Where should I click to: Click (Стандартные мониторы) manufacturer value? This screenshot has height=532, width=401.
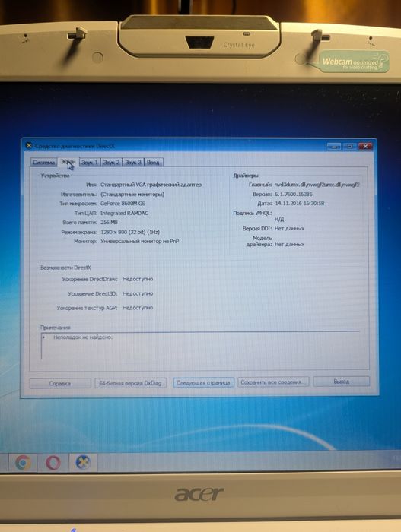click(x=132, y=195)
